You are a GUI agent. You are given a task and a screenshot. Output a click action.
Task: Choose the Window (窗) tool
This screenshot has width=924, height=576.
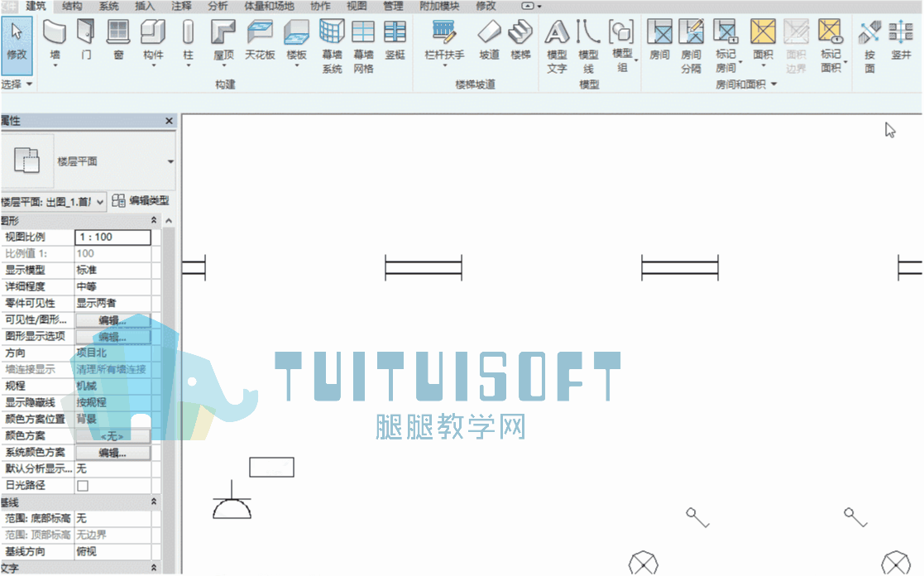pos(118,39)
